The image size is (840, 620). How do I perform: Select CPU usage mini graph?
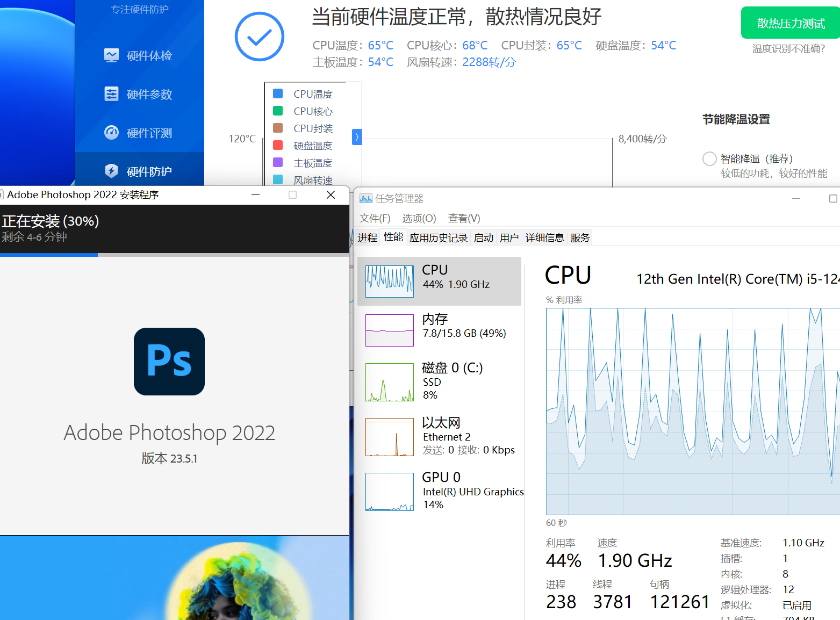(x=390, y=282)
